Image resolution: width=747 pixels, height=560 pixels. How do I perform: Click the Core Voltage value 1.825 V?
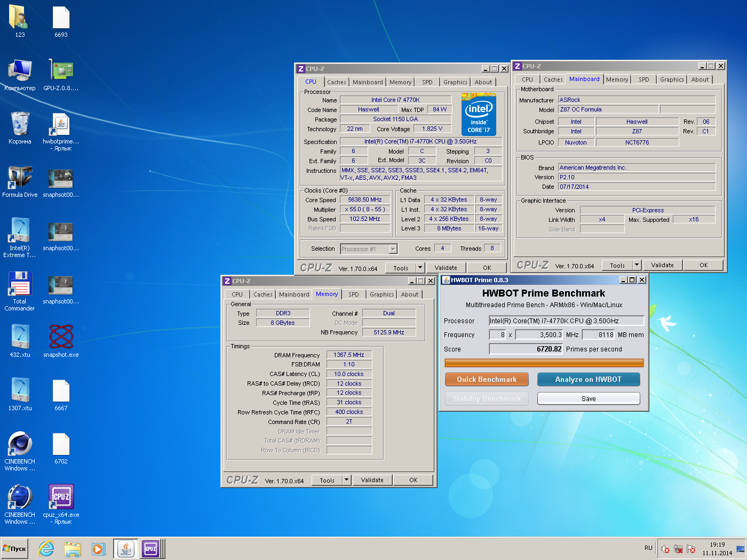coord(432,129)
